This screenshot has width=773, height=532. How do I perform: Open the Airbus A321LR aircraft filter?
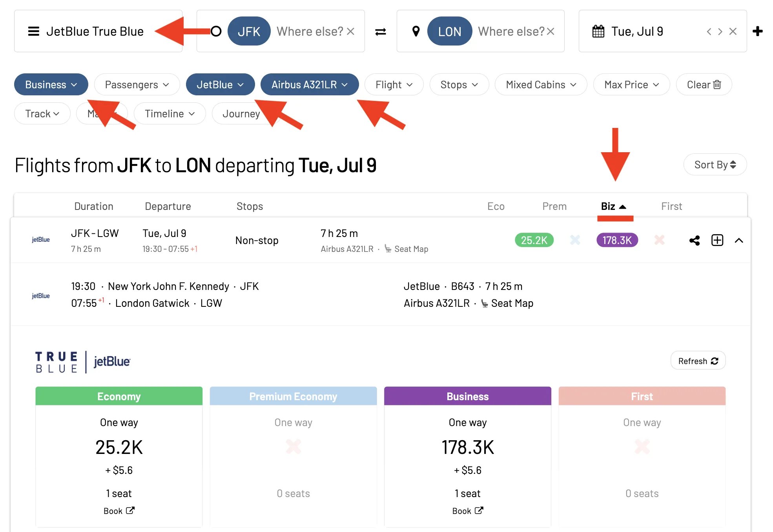(x=310, y=84)
